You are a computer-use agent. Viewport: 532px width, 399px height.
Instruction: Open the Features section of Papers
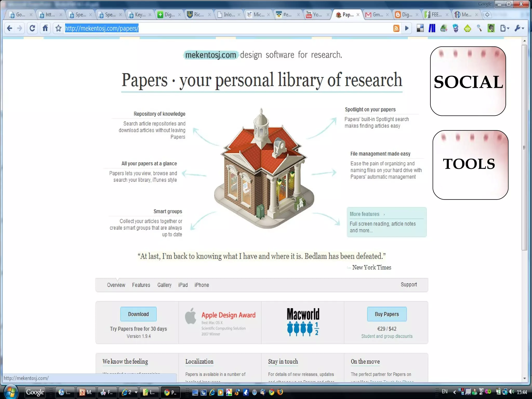[141, 285]
